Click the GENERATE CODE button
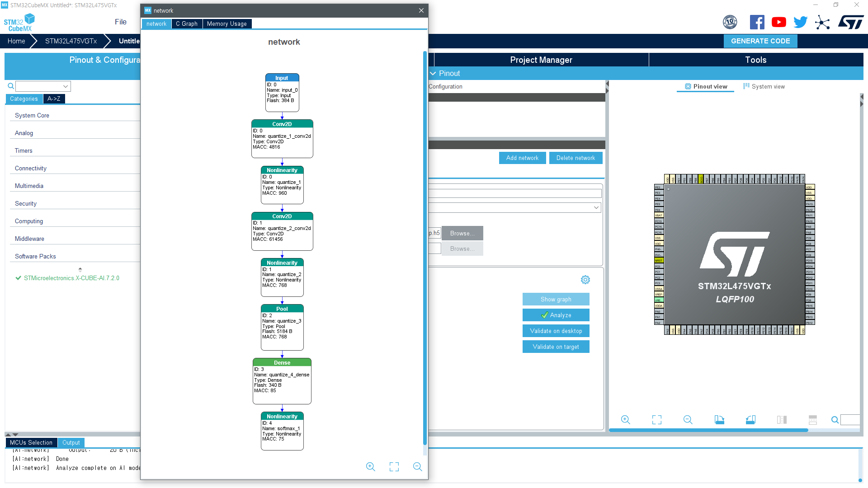This screenshot has width=868, height=488. [760, 41]
